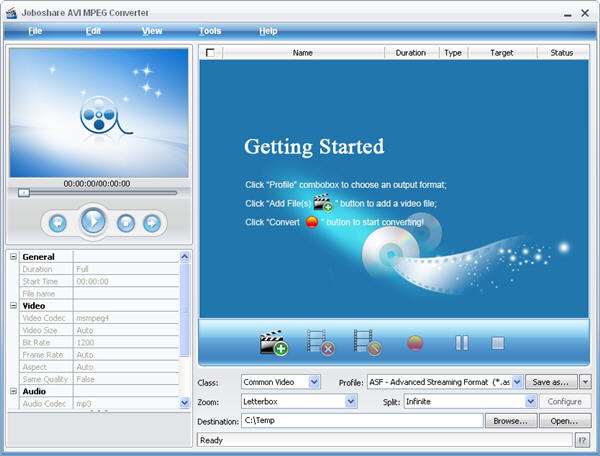Screen dimensions: 600x456
Task: Click the Aspect property row
Action: 99,367
